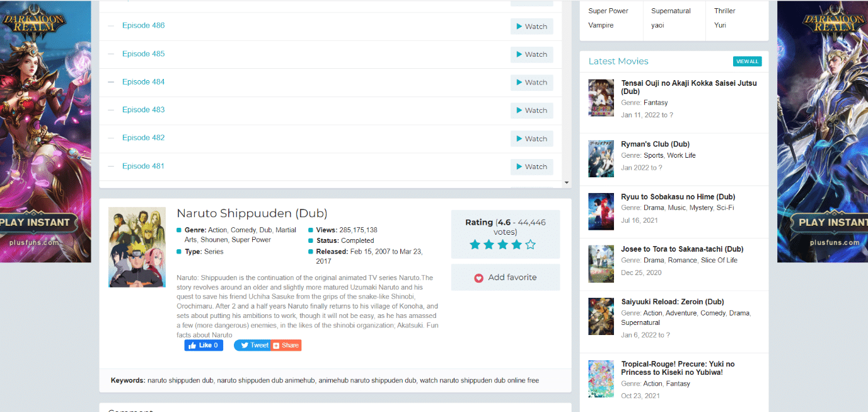Rate the anime with the fourth star
Image resolution: width=868 pixels, height=412 pixels.
coord(516,244)
